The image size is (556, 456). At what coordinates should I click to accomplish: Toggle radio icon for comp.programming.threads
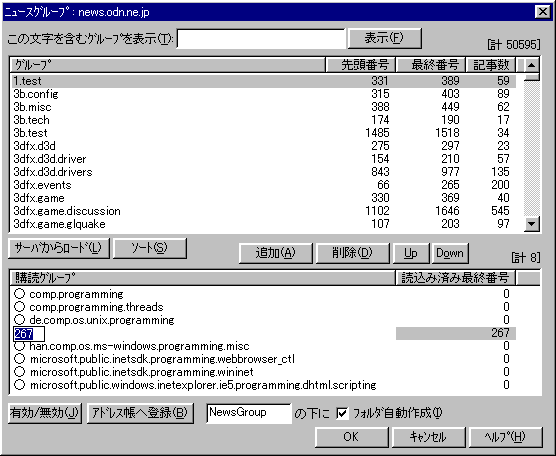(20, 306)
